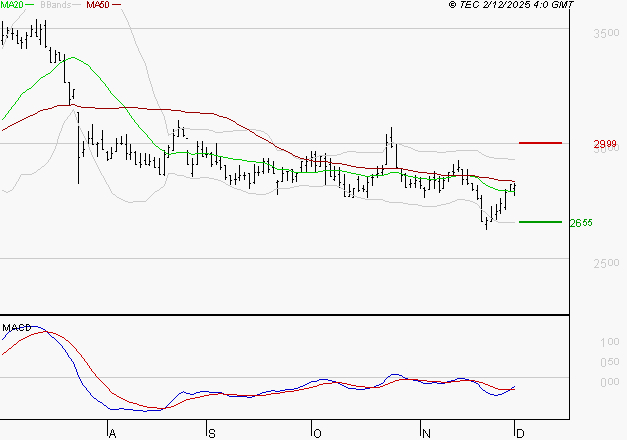
Task: Click the 000 MACD axis label
Action: [610, 382]
